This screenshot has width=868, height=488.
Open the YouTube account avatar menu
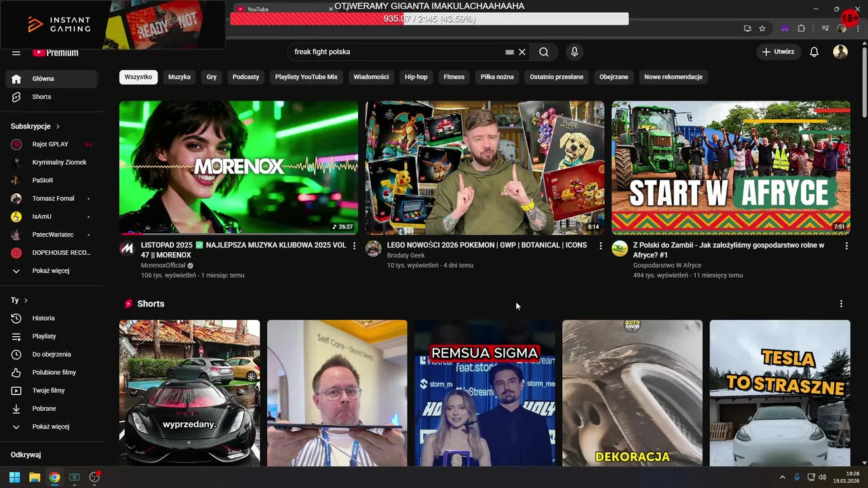pos(840,52)
